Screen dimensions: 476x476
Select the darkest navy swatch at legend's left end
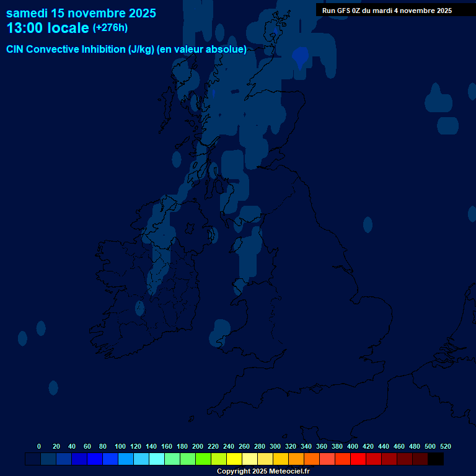click(33, 459)
